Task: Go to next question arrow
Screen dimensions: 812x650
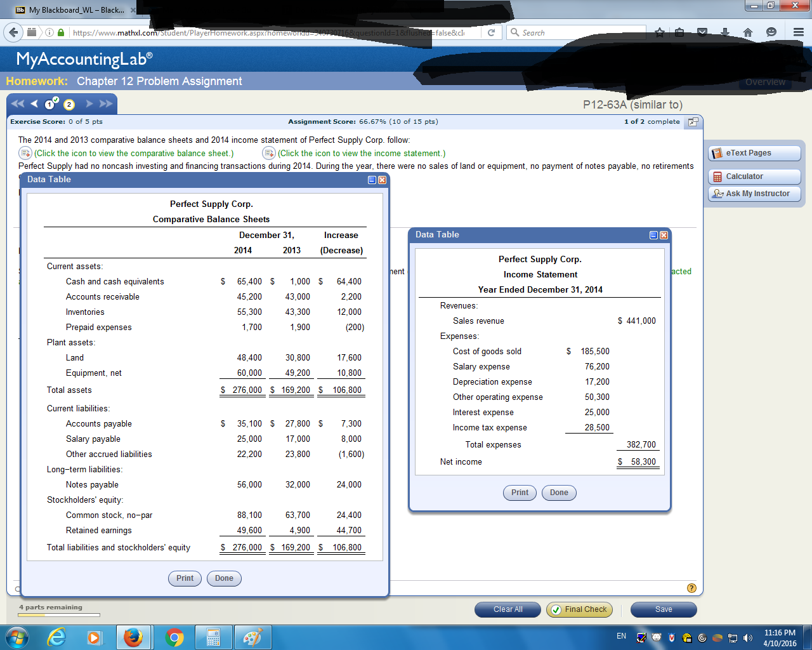Action: 89,103
